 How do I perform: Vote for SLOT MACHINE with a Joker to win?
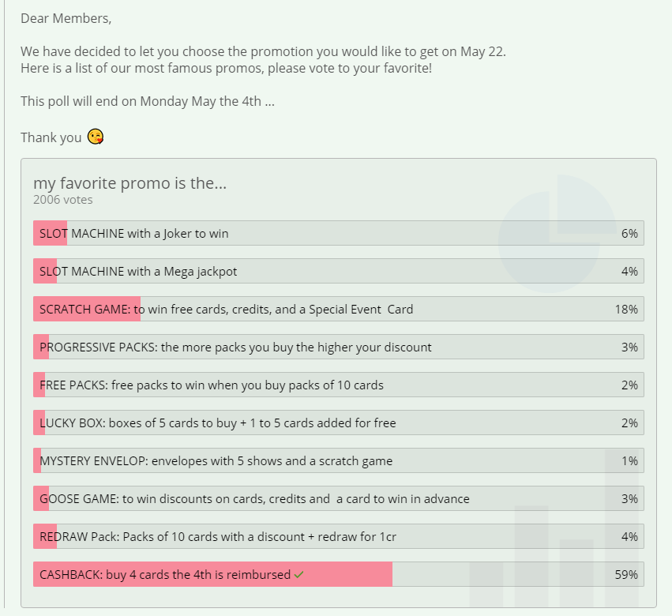point(134,234)
